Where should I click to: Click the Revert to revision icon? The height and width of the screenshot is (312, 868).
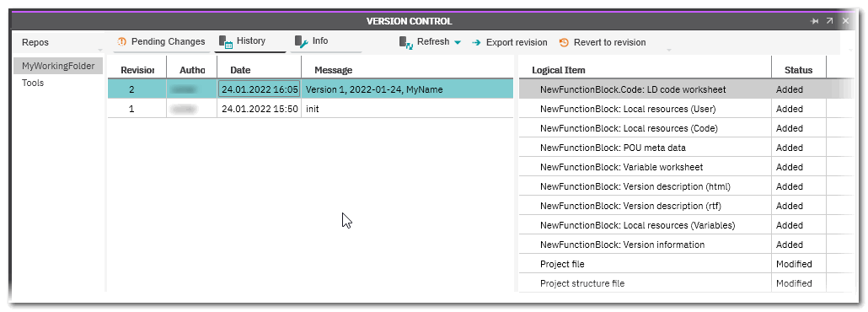point(564,43)
